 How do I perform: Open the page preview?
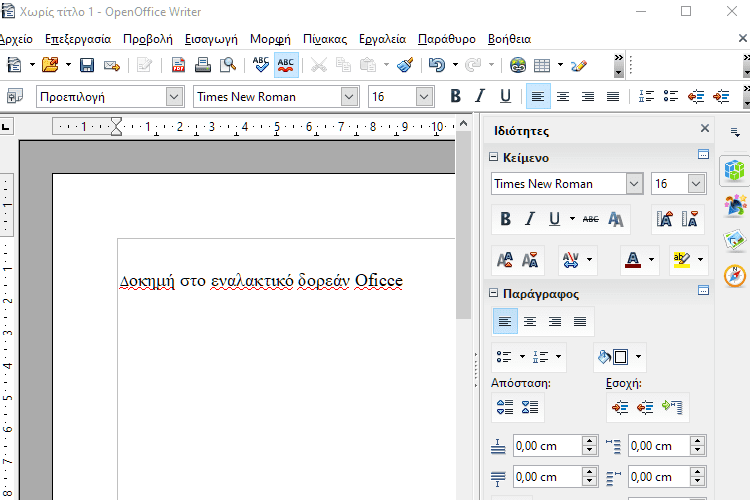click(228, 65)
